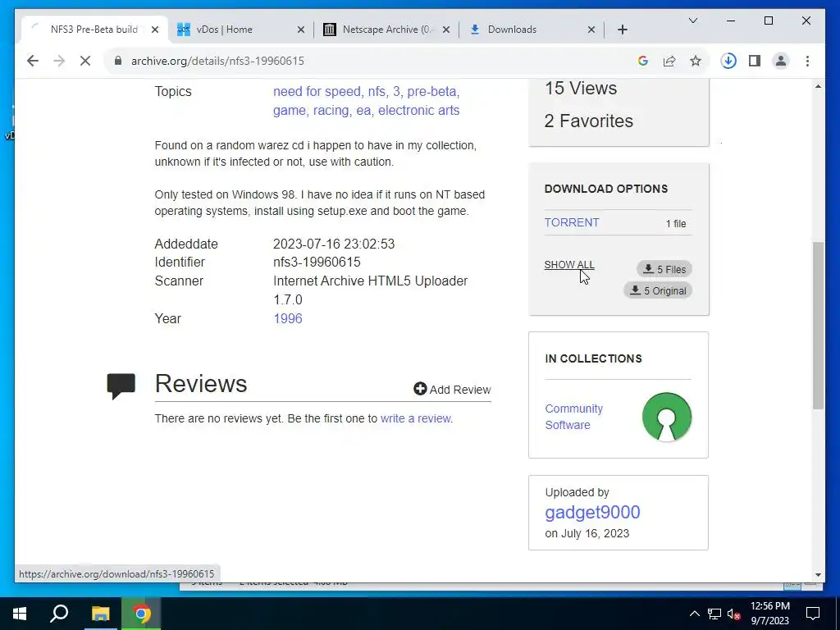Open the 'ea' topic link
The width and height of the screenshot is (840, 630).
[x=363, y=111]
